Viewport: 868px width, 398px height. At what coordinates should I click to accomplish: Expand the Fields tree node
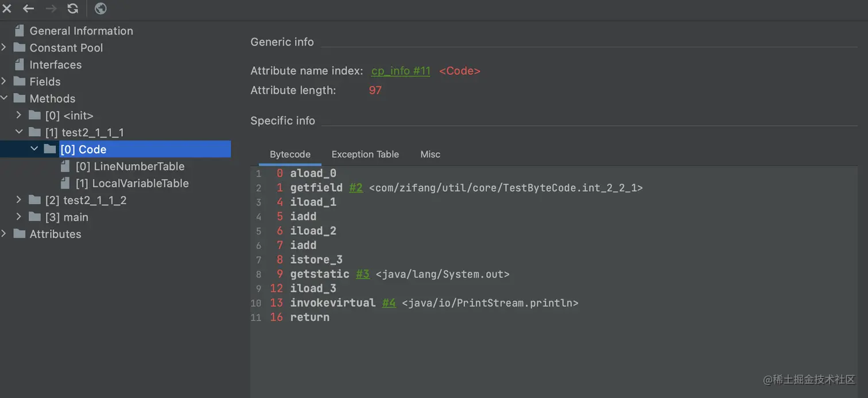click(x=4, y=82)
